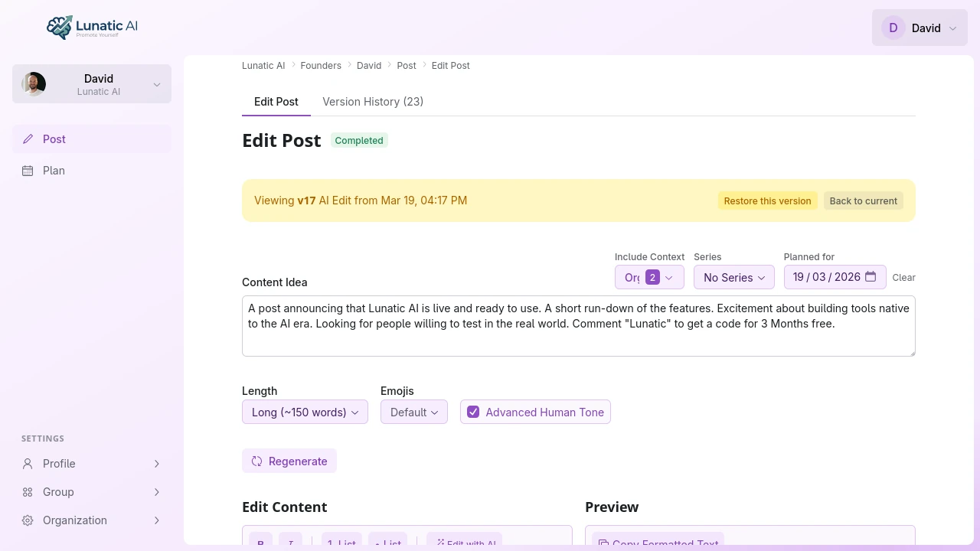Viewport: 980px width, 551px height.
Task: Expand the Profile settings chevron
Action: [x=157, y=463]
